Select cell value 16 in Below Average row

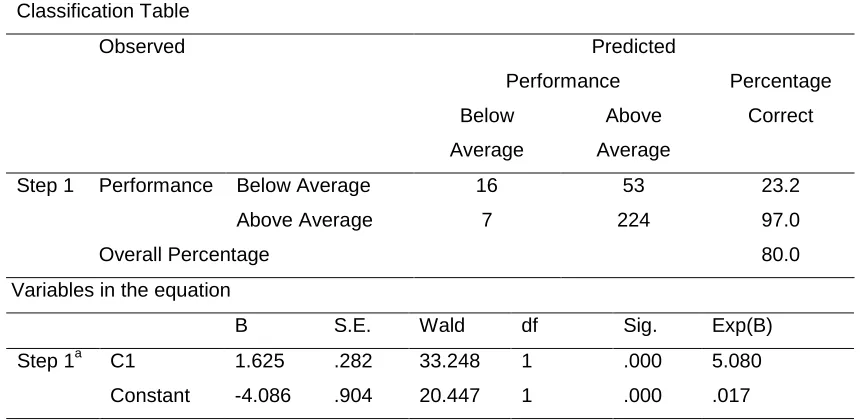click(487, 186)
